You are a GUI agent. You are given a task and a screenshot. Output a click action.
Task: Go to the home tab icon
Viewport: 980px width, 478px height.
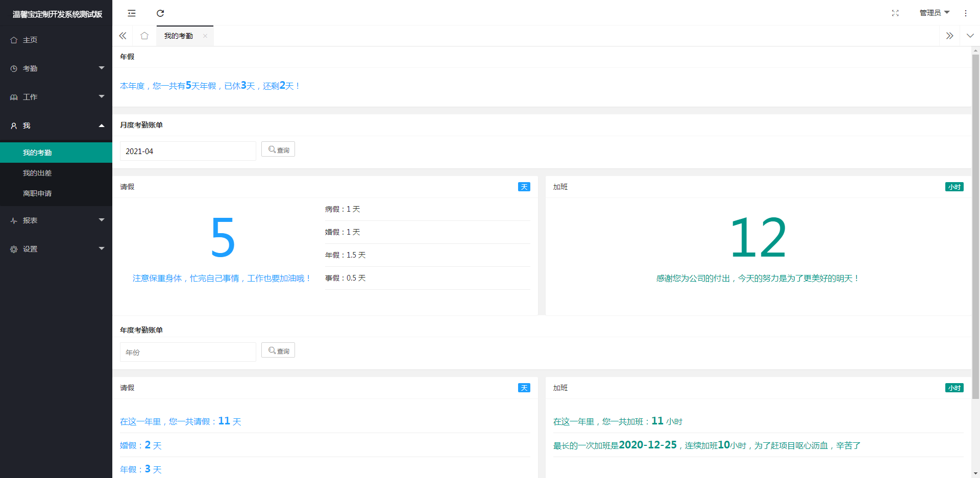[144, 36]
